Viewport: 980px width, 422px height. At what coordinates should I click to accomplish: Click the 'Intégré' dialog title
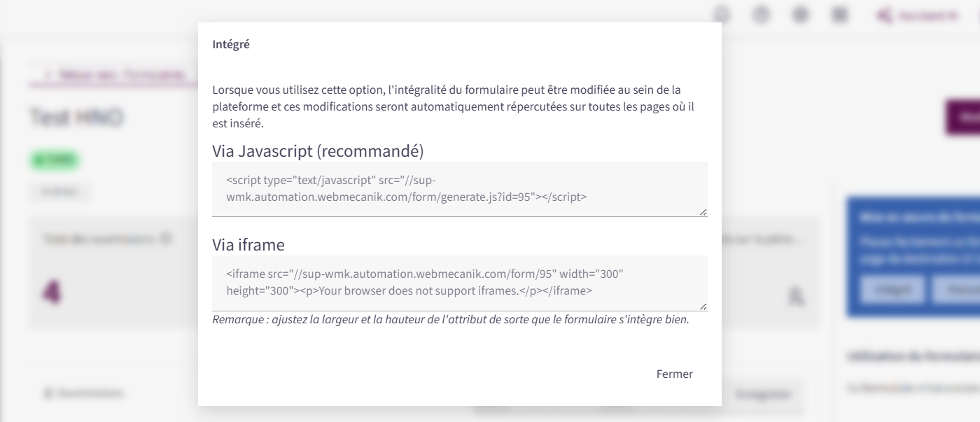(x=231, y=45)
